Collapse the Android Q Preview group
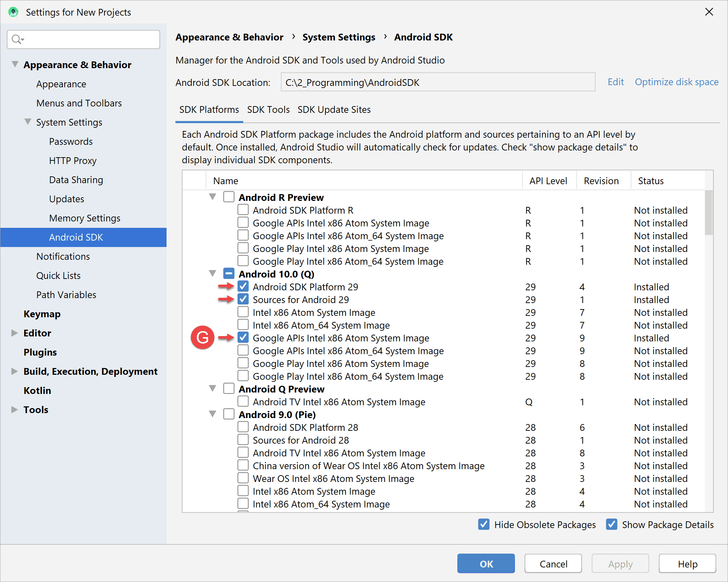Image resolution: width=728 pixels, height=582 pixels. (x=213, y=388)
